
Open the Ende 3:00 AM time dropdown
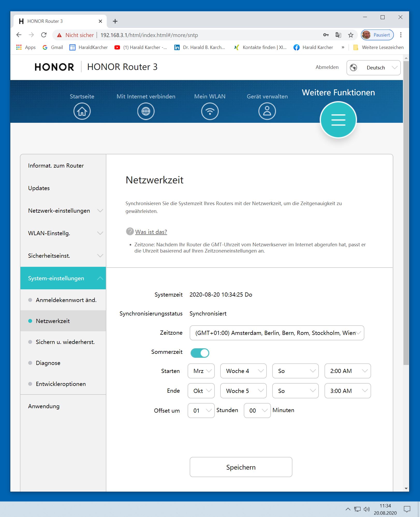[348, 391]
